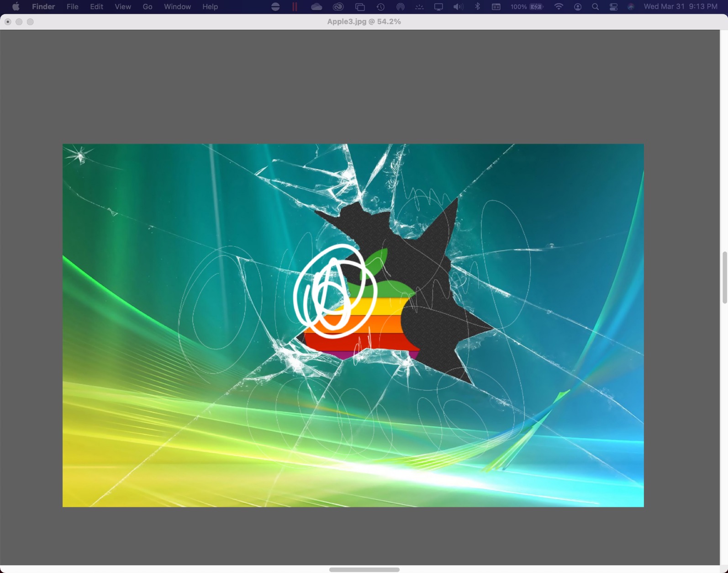Click the keyboard input source icon
Screen dimensions: 728x573
point(496,7)
